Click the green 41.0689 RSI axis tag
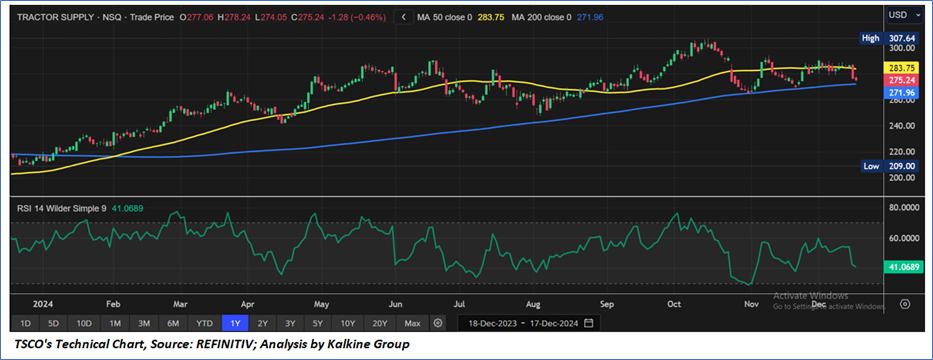The width and height of the screenshot is (933, 360). click(x=903, y=267)
